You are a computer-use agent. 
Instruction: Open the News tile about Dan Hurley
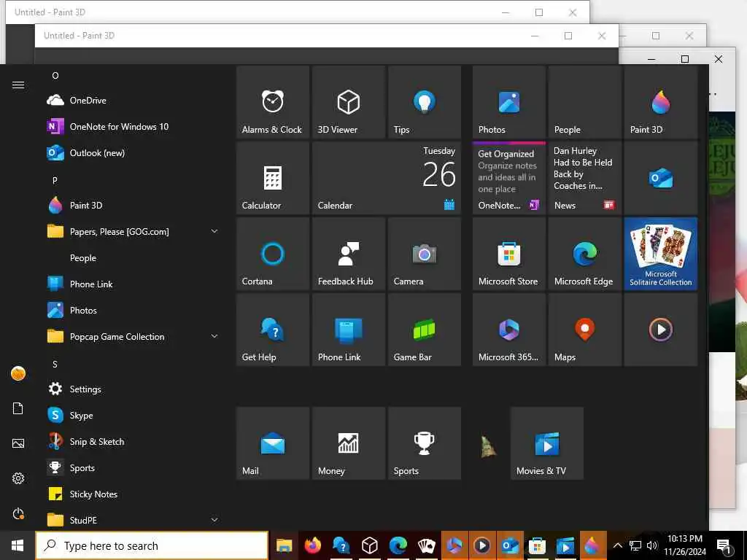tap(584, 178)
